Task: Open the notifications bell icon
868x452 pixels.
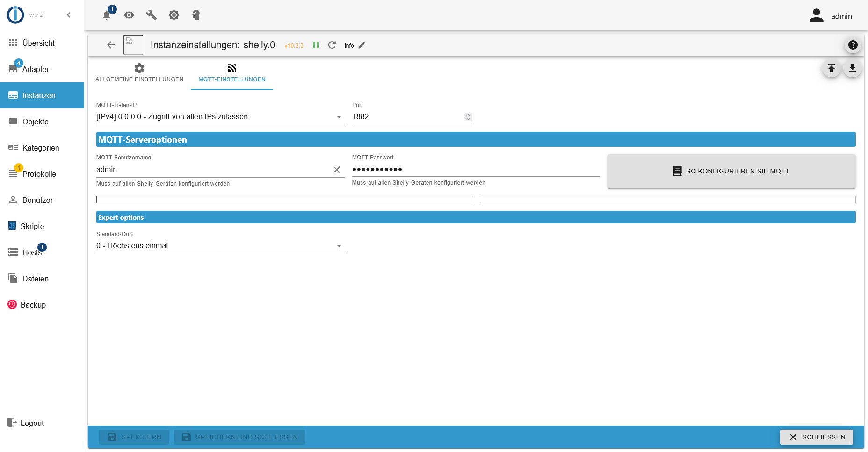Action: coord(107,15)
